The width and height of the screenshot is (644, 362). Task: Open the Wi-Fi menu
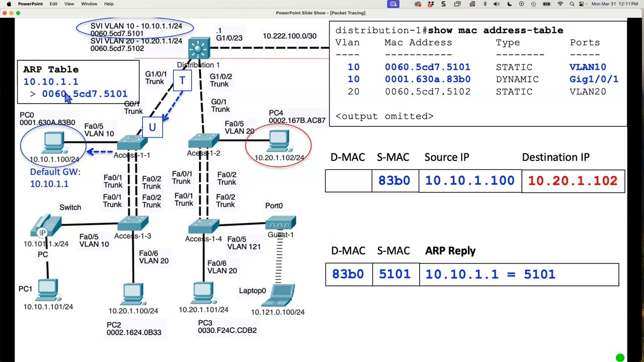click(560, 4)
